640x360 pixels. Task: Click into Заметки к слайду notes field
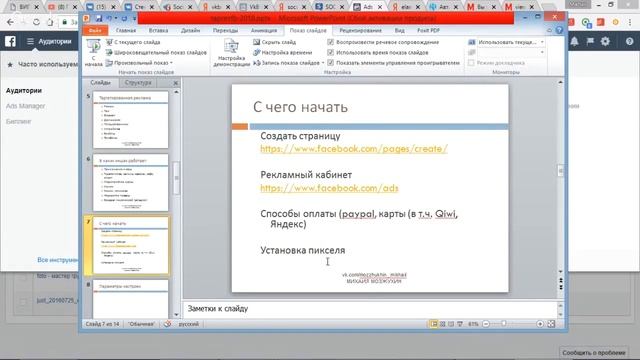click(x=370, y=309)
